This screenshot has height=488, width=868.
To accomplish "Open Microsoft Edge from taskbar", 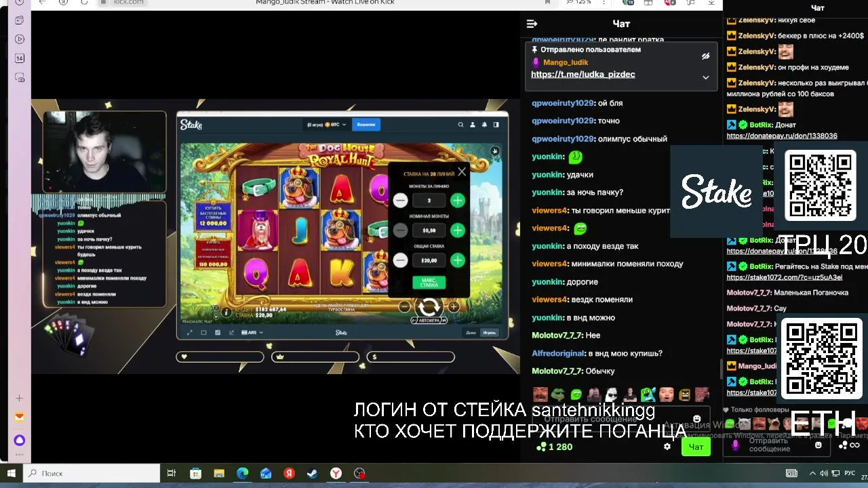I will pyautogui.click(x=243, y=473).
